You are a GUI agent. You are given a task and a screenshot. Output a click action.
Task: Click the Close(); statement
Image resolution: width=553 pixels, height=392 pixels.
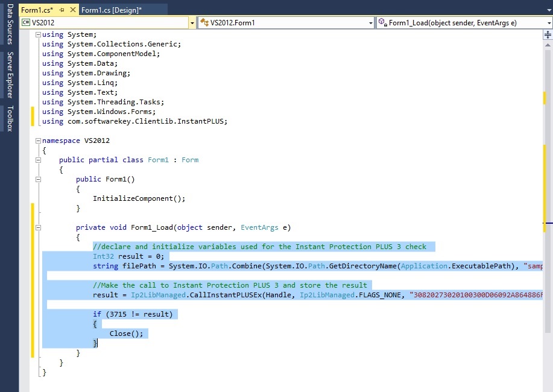point(126,334)
